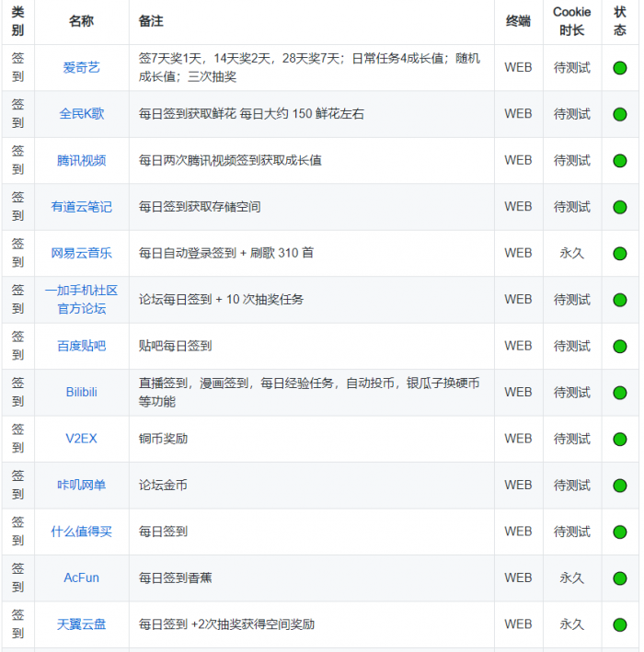Open the 什么值得买 link

pos(82,532)
